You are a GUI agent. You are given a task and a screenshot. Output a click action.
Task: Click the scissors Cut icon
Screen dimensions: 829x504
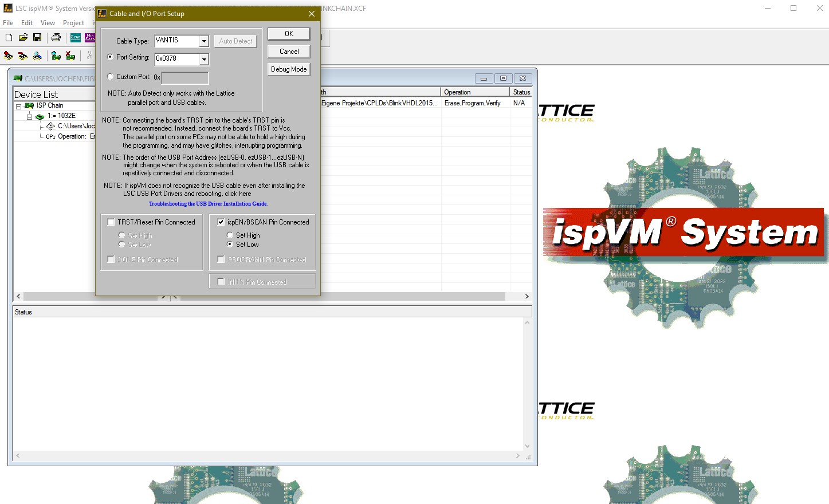[89, 56]
